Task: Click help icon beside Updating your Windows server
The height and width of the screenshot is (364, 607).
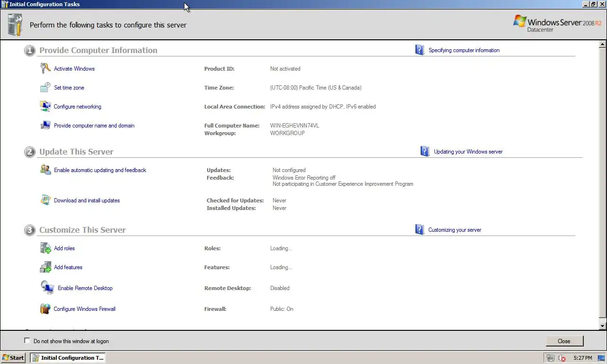Action: coord(425,152)
